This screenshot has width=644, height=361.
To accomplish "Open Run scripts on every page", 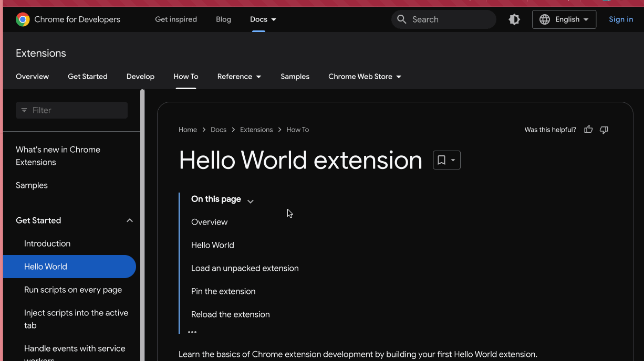I will 73,290.
